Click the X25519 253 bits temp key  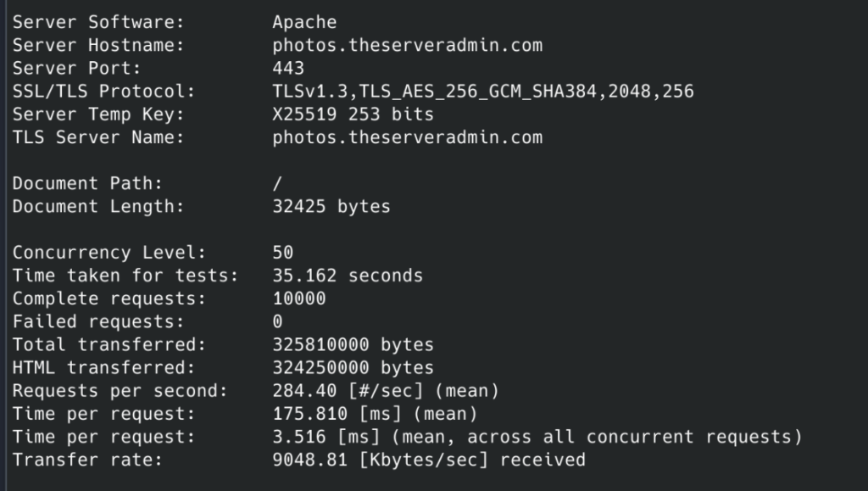coord(353,114)
